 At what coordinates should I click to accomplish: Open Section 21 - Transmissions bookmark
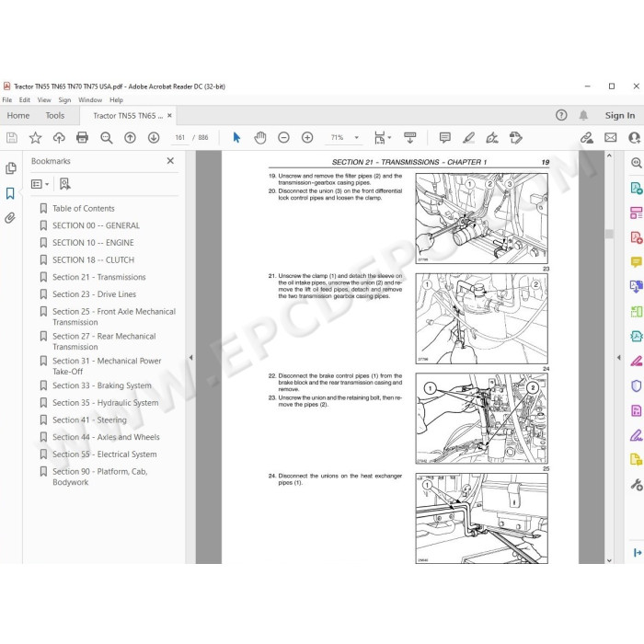(99, 277)
